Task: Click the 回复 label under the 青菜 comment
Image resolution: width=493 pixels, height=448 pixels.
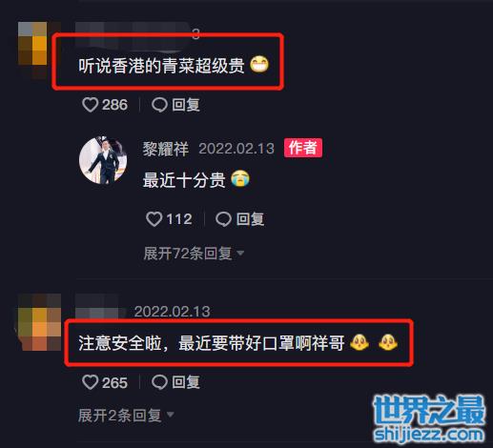Action: pos(186,105)
